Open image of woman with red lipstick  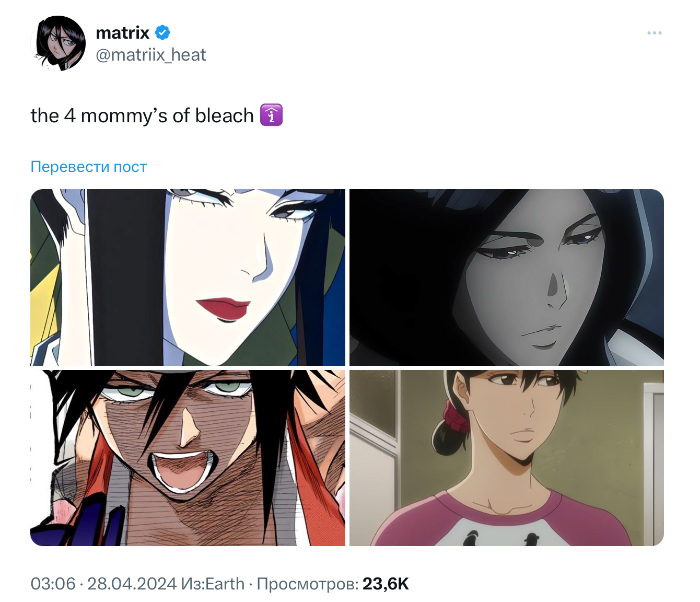188,277
